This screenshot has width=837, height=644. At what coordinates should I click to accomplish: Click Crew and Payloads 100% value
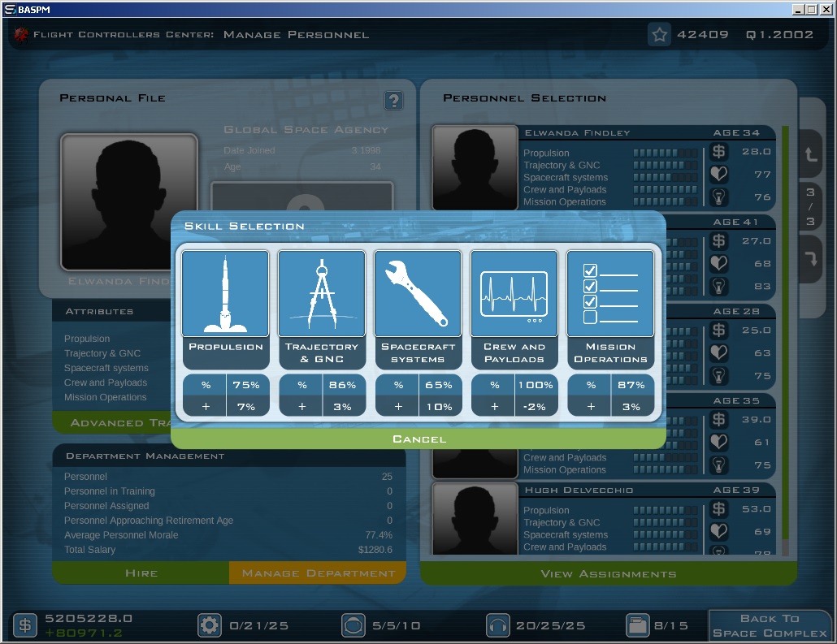[536, 385]
